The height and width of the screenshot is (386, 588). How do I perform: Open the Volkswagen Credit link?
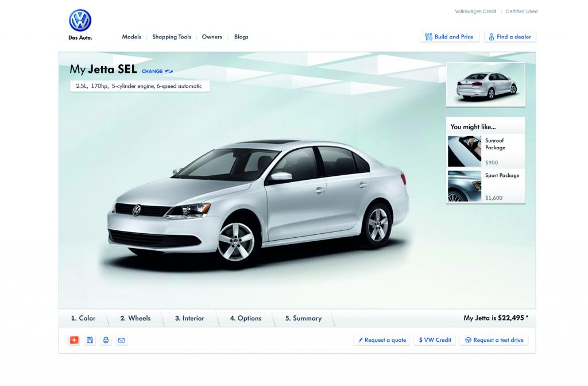click(x=475, y=11)
